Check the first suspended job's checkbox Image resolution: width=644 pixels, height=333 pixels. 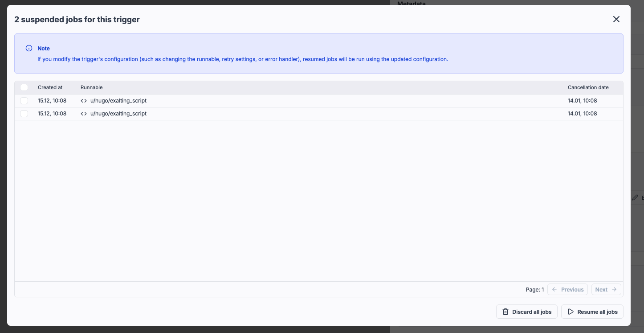[24, 101]
